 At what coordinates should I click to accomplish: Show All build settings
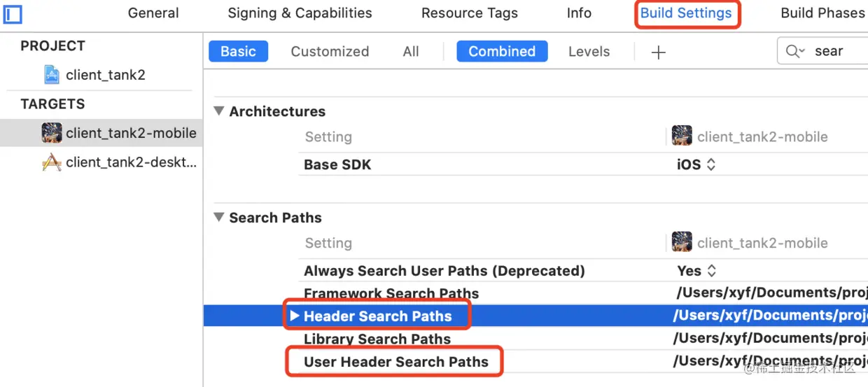click(x=411, y=51)
